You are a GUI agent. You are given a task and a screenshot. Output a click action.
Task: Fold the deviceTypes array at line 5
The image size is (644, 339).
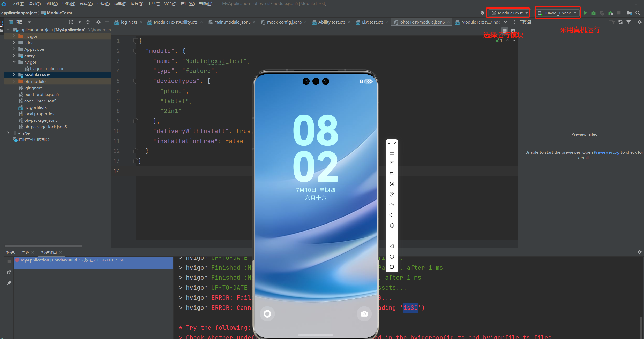(136, 81)
